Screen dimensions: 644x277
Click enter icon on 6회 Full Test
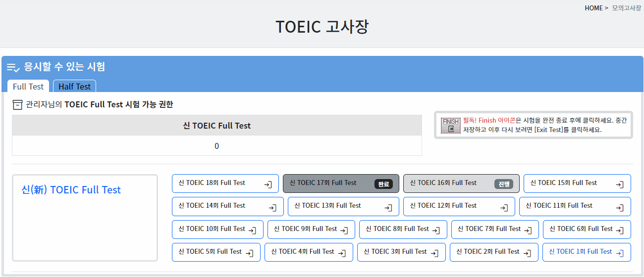point(620,231)
